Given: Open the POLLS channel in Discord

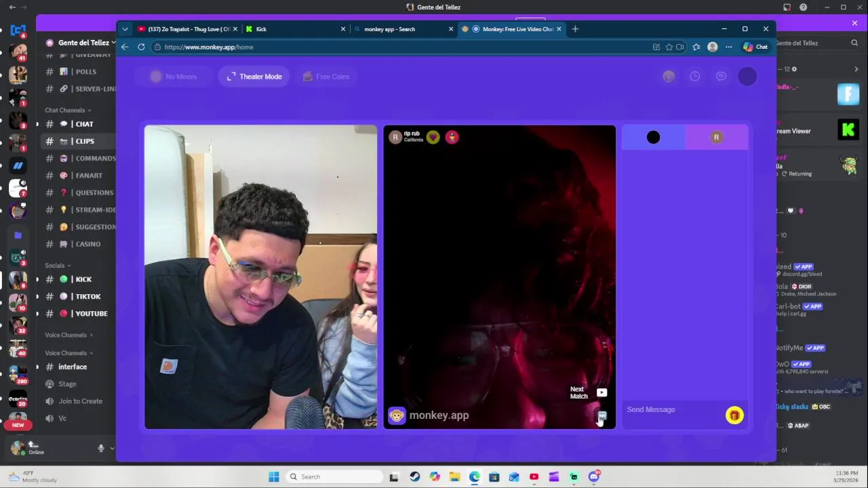Looking at the screenshot, I should 78,72.
